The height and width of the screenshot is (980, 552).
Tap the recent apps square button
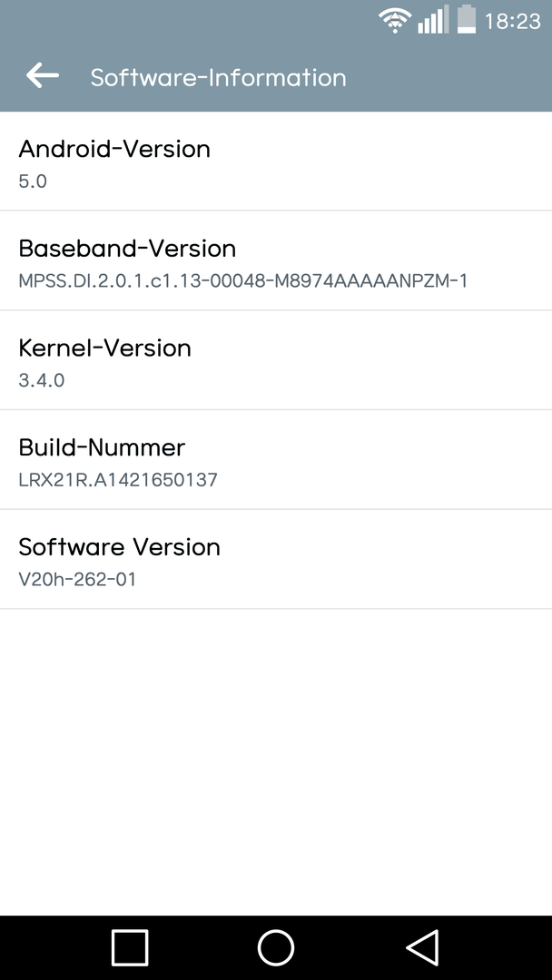(x=130, y=947)
